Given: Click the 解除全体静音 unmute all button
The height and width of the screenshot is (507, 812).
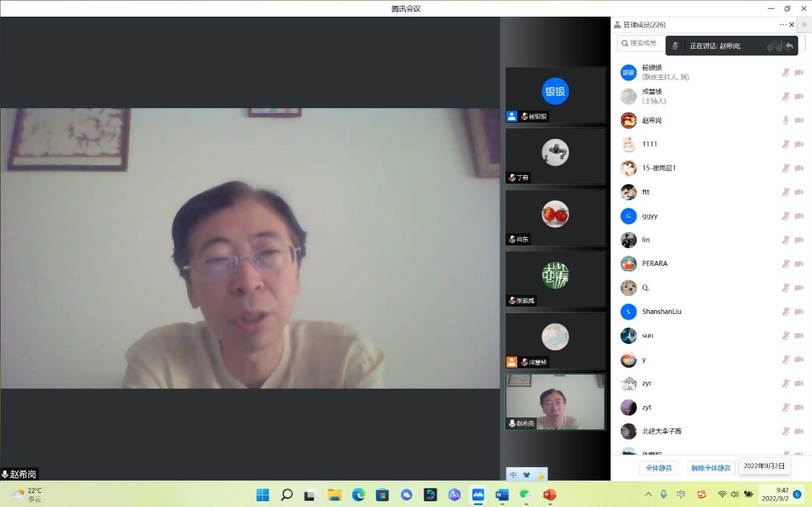Looking at the screenshot, I should (x=710, y=468).
